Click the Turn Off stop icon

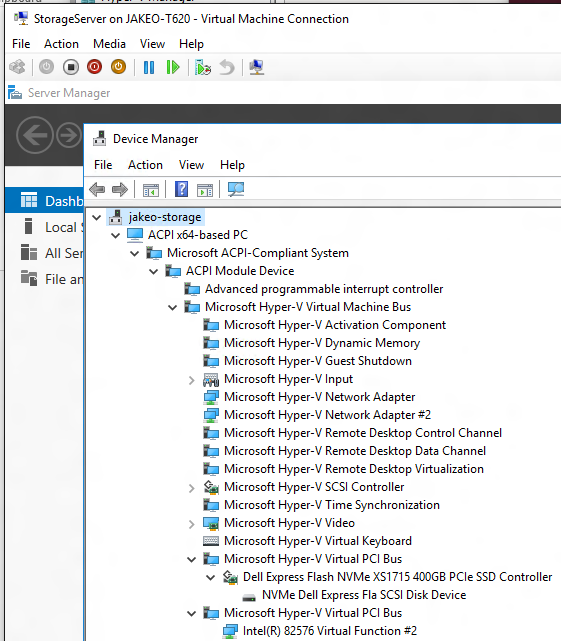coord(71,67)
